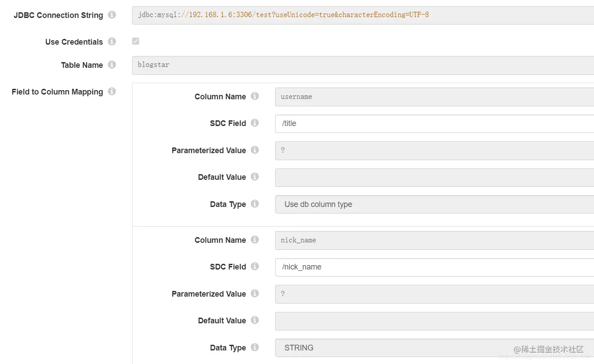Open the STRING Data Type dropdown
The width and height of the screenshot is (594, 364).
coord(434,348)
